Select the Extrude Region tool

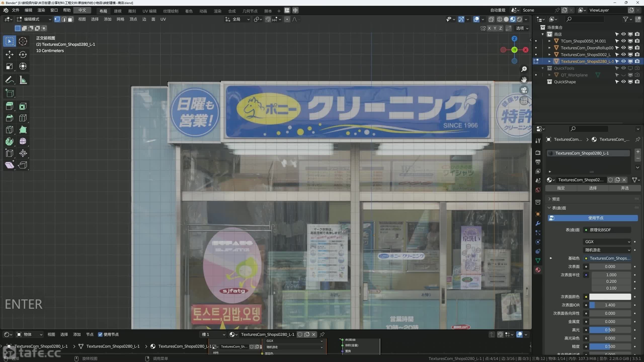pyautogui.click(x=10, y=106)
